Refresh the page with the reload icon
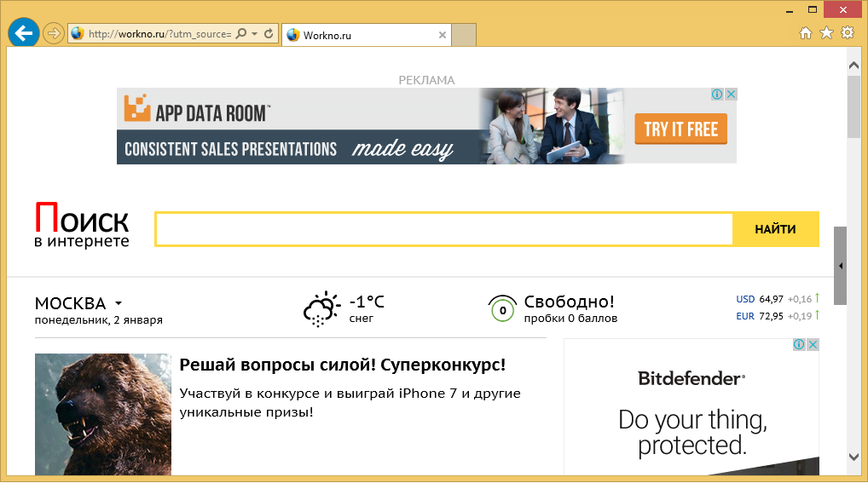This screenshot has width=868, height=483. click(269, 34)
